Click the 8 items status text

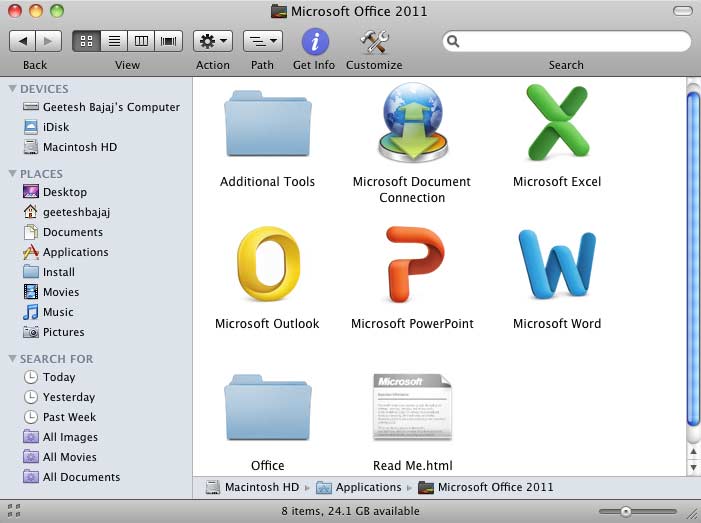coord(350,511)
